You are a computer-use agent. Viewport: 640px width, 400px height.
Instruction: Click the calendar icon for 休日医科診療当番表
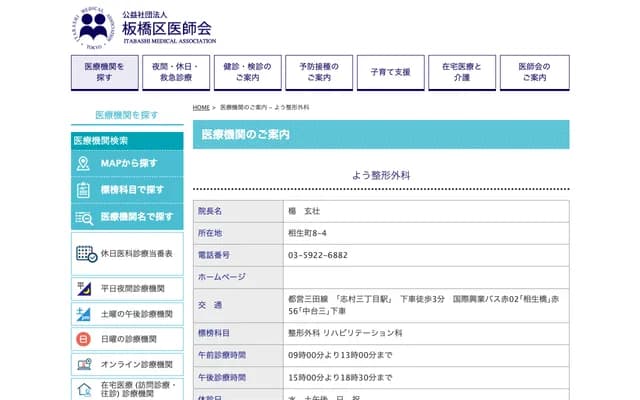coord(86,254)
